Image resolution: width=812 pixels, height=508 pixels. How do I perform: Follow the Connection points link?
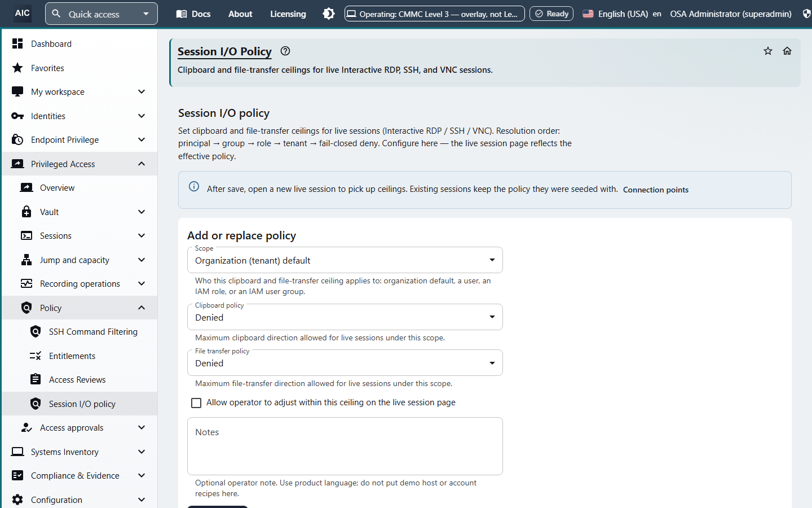pyautogui.click(x=656, y=190)
